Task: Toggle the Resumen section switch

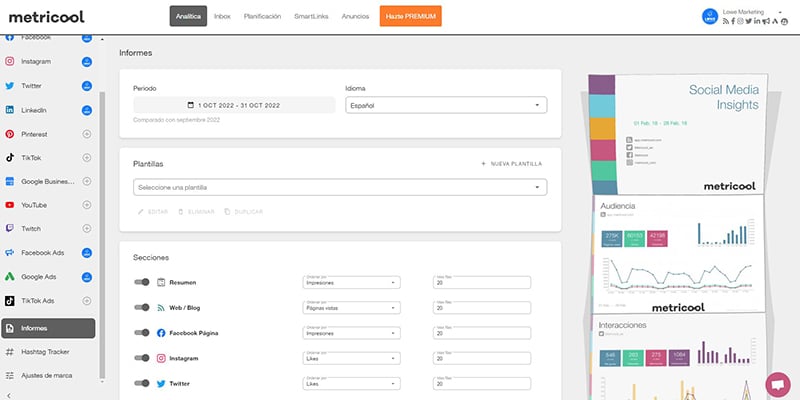Action: click(x=142, y=282)
